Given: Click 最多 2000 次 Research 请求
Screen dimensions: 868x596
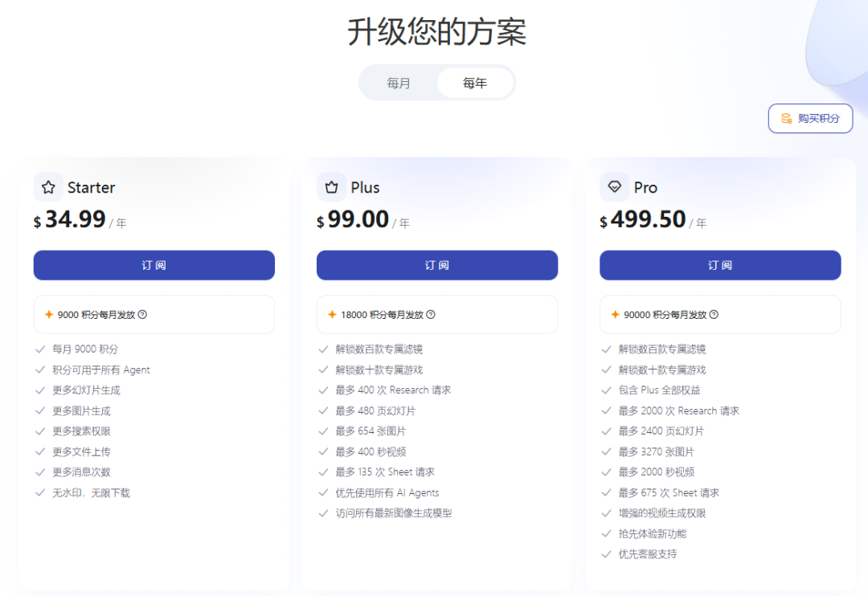Looking at the screenshot, I should [678, 410].
